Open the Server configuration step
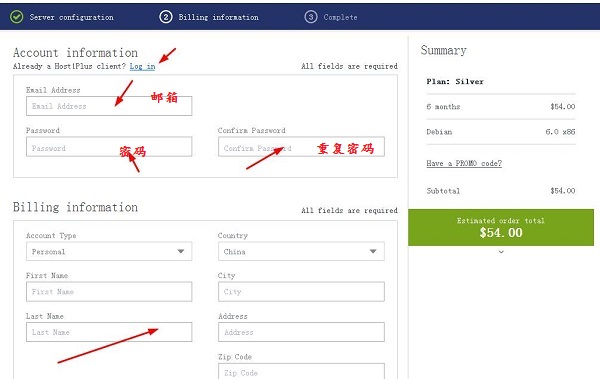The width and height of the screenshot is (600, 379). (72, 17)
